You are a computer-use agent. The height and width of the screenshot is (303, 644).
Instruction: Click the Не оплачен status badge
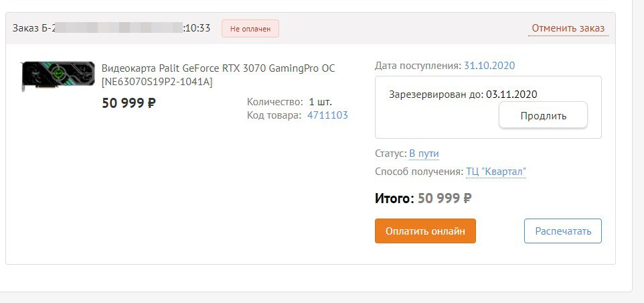tap(250, 29)
